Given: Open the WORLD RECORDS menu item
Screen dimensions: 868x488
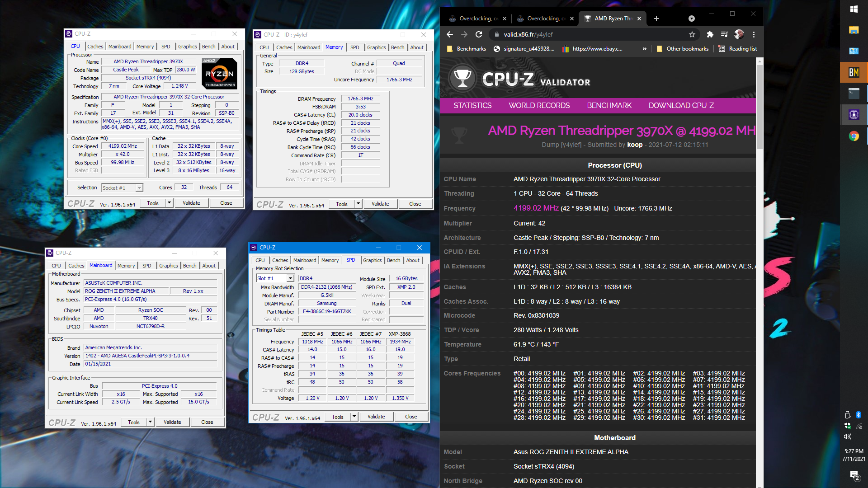Looking at the screenshot, I should 539,105.
